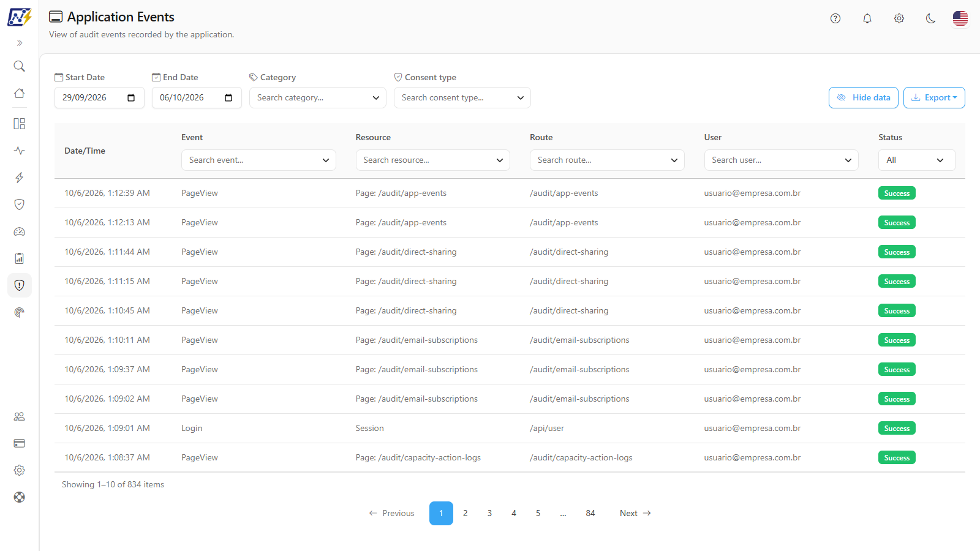Screen dimensions: 980x551
Task: Click the End Date field 06/10/2026
Action: [197, 98]
